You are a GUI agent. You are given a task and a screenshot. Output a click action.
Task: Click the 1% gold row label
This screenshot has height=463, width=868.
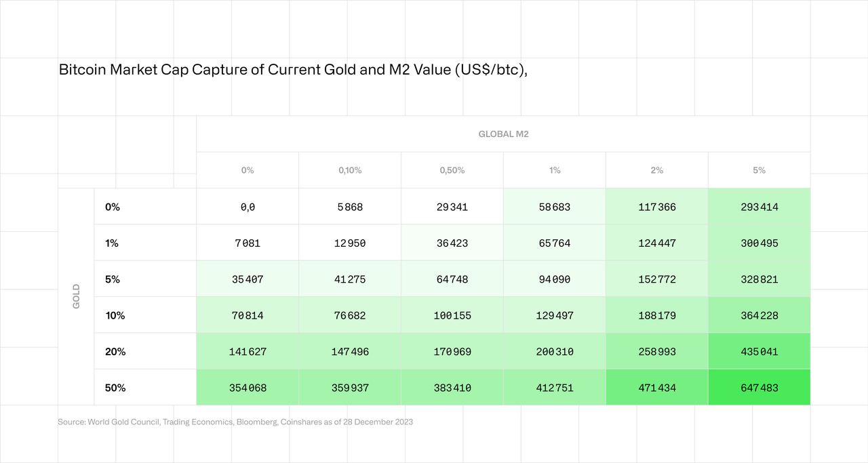[112, 243]
